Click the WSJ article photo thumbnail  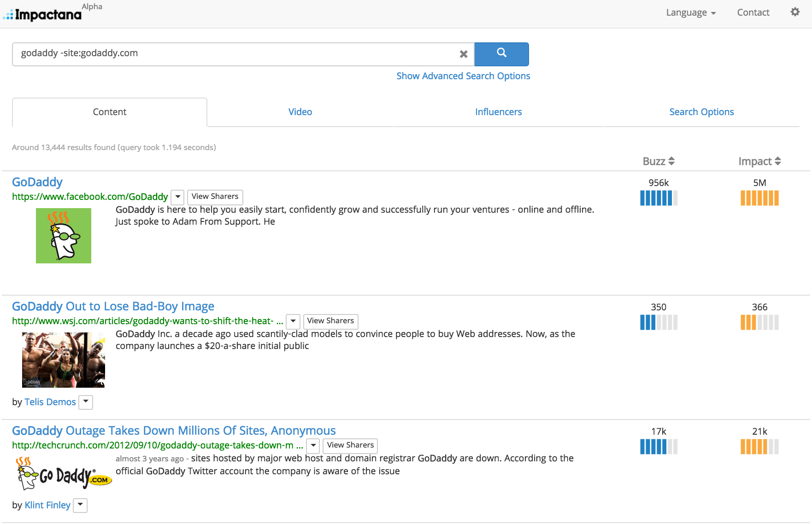tap(64, 360)
